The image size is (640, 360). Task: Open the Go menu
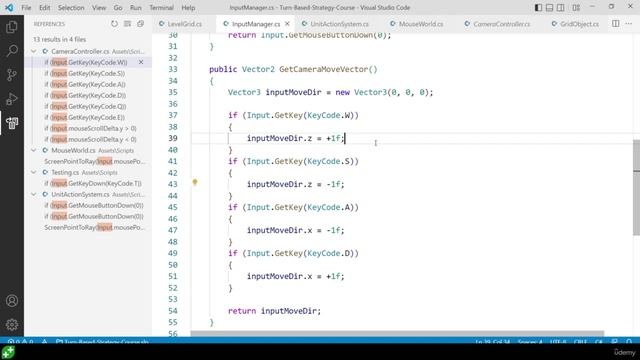(118, 7)
